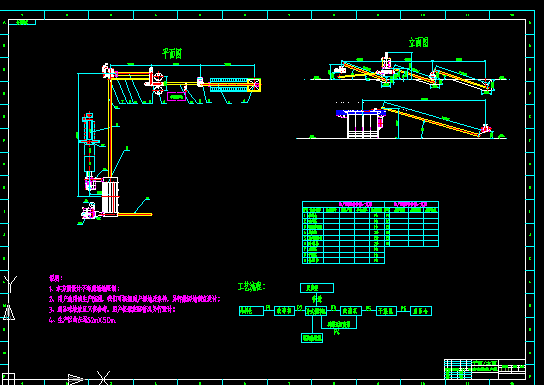Click the 工艺流程 process flow label
This screenshot has height=385, width=544.
tap(252, 287)
